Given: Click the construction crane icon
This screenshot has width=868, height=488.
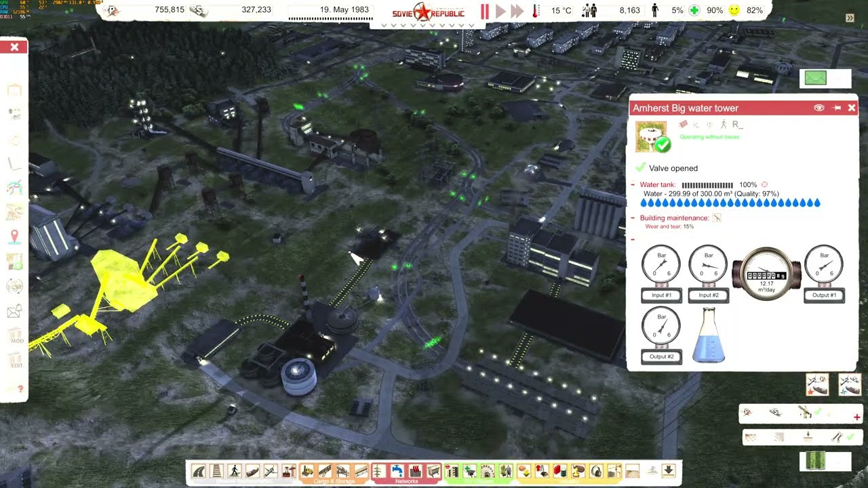Looking at the screenshot, I should 806,412.
